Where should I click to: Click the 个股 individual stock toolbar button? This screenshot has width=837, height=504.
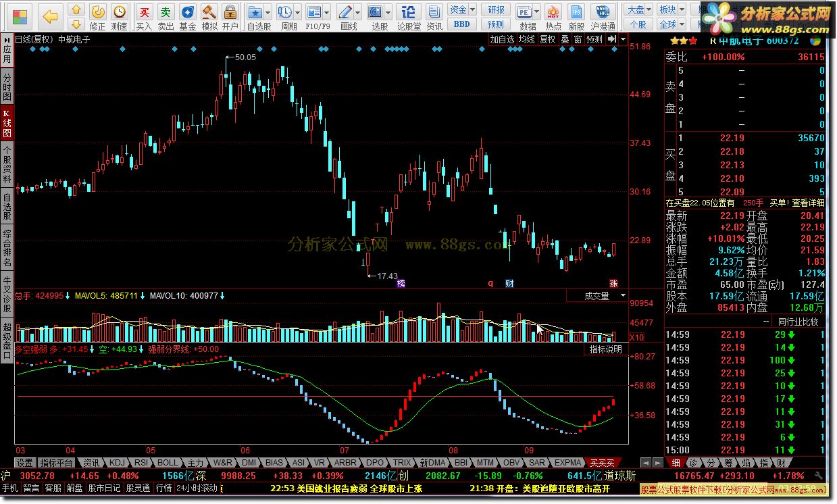(638, 24)
